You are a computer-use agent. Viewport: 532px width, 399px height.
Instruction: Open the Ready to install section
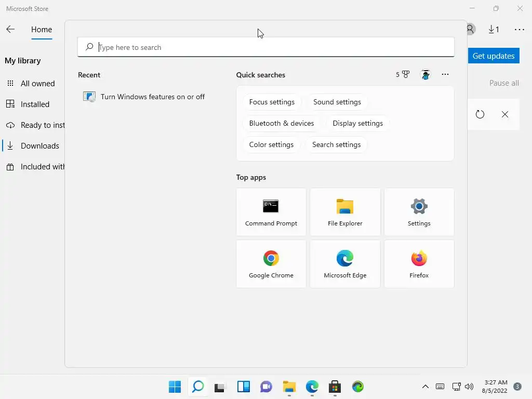[x=35, y=125]
